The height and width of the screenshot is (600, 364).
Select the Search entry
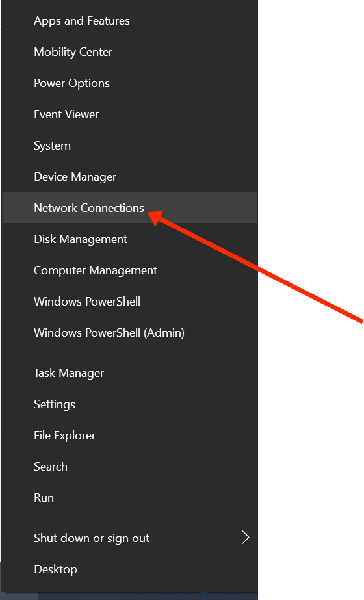click(x=130, y=467)
